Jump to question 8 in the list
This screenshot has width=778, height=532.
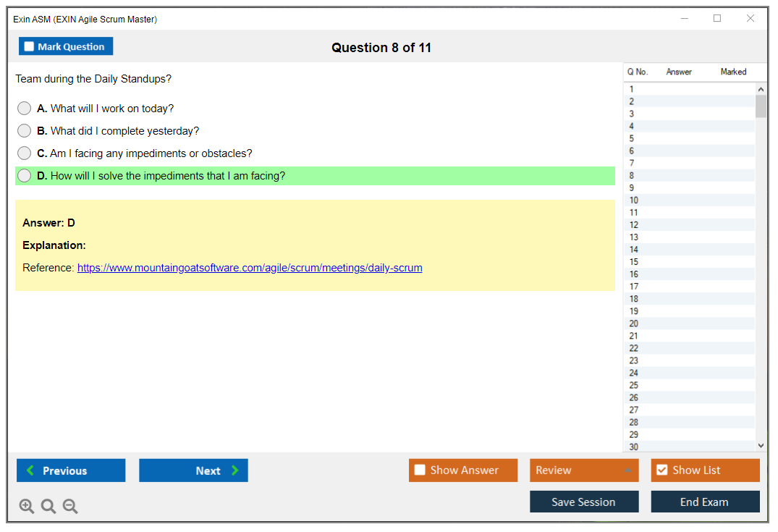pos(632,176)
